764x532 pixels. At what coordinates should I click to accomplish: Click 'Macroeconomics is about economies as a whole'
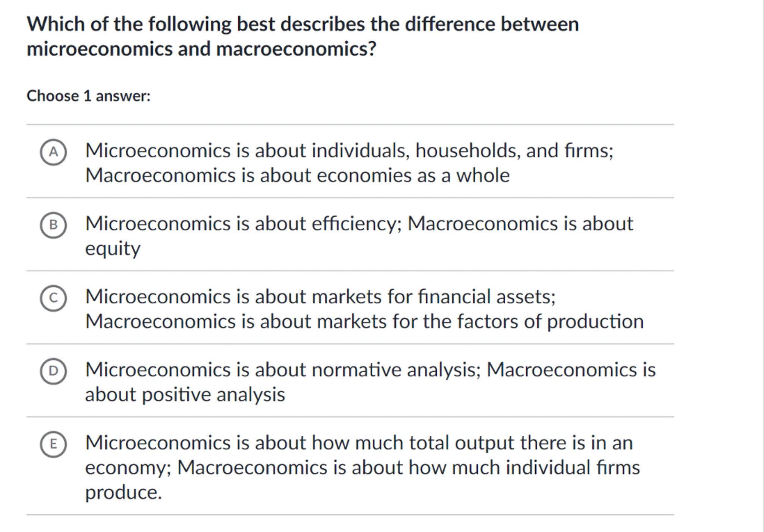297,175
